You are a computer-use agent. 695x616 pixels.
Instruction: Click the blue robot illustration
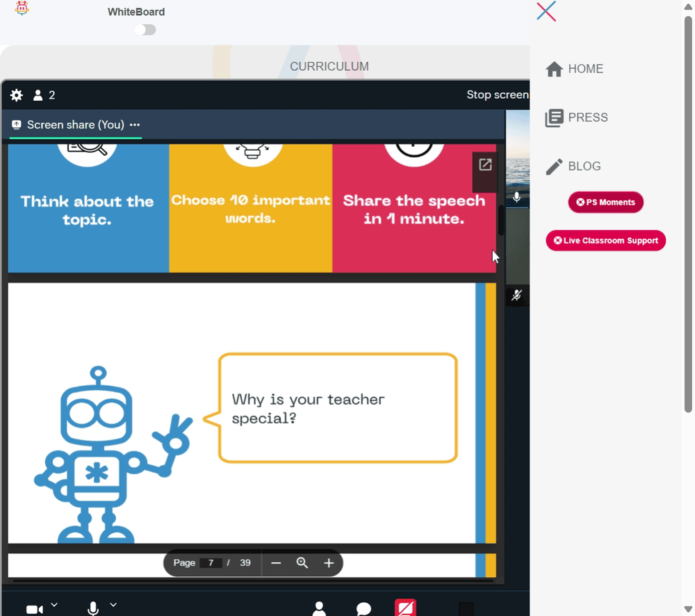click(x=113, y=455)
